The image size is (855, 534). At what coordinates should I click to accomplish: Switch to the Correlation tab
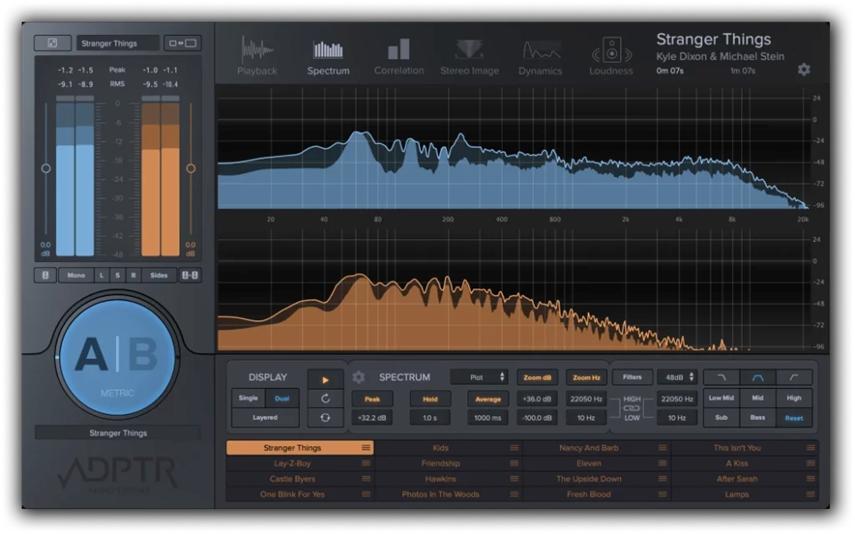[x=399, y=57]
